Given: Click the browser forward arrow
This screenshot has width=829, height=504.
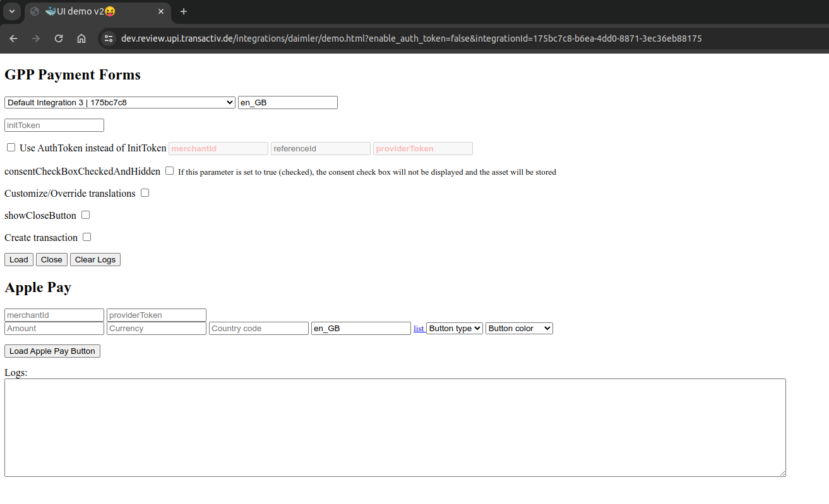Looking at the screenshot, I should (36, 38).
